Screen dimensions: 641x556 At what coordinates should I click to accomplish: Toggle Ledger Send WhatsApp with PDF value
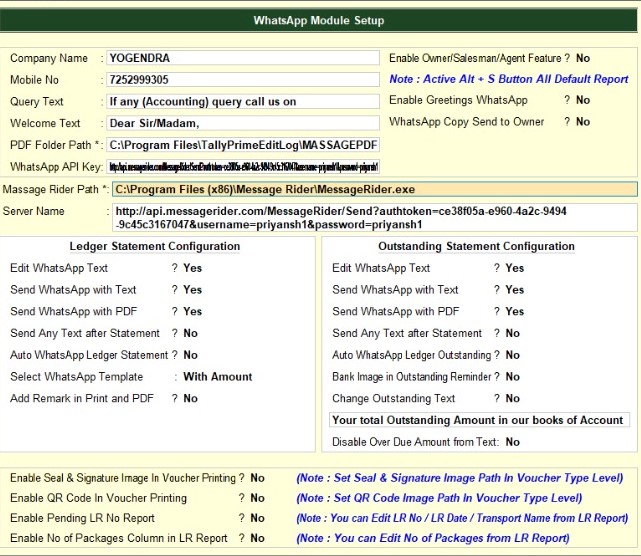point(193,311)
